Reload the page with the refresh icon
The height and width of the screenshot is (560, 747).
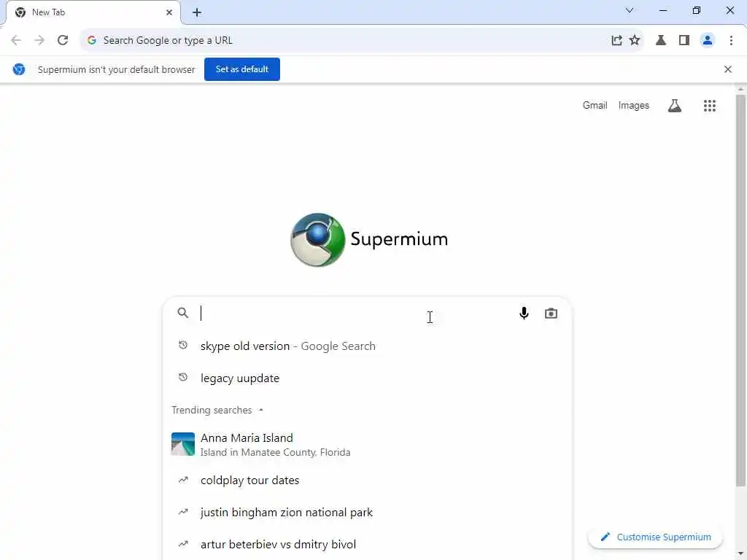63,41
